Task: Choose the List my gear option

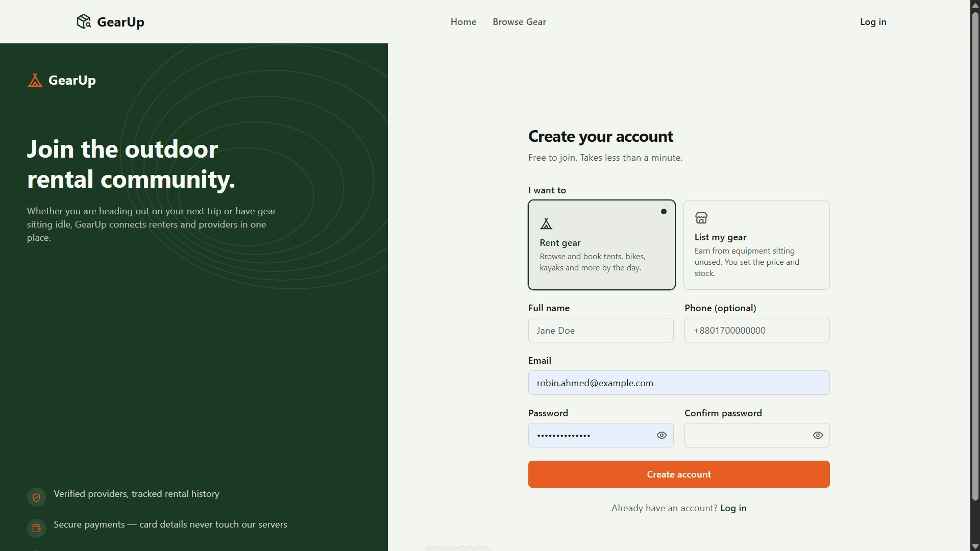Action: [756, 245]
